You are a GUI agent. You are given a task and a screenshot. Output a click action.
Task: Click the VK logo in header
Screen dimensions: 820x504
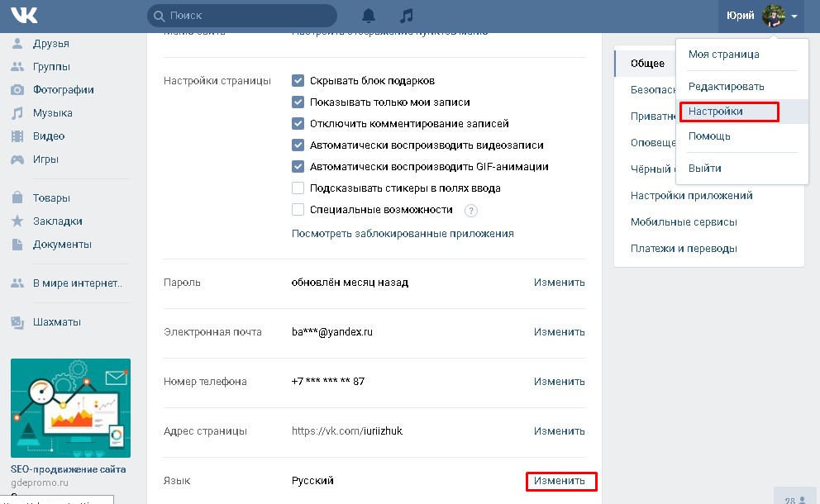point(24,15)
